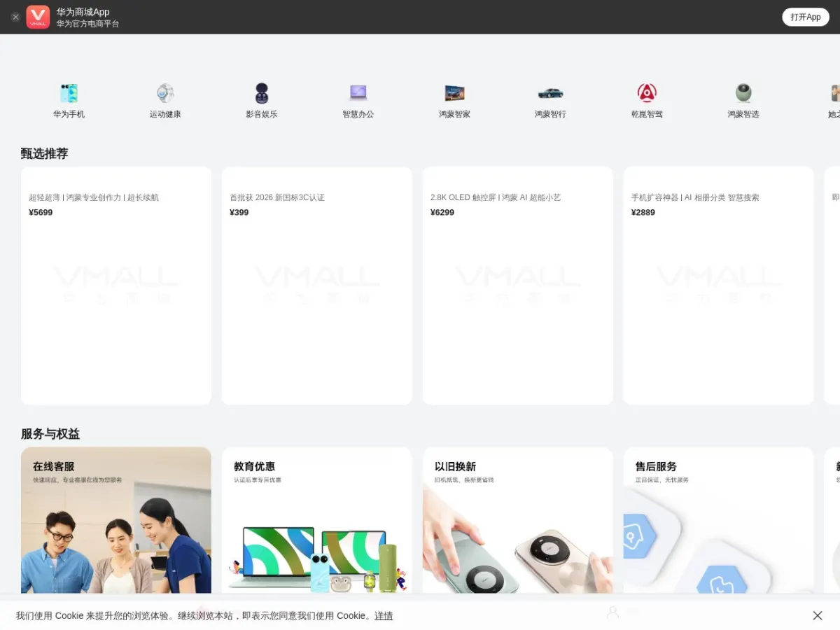Open the 鸿蒙智行 car icon
Screen dimensions: 840x630
550,93
